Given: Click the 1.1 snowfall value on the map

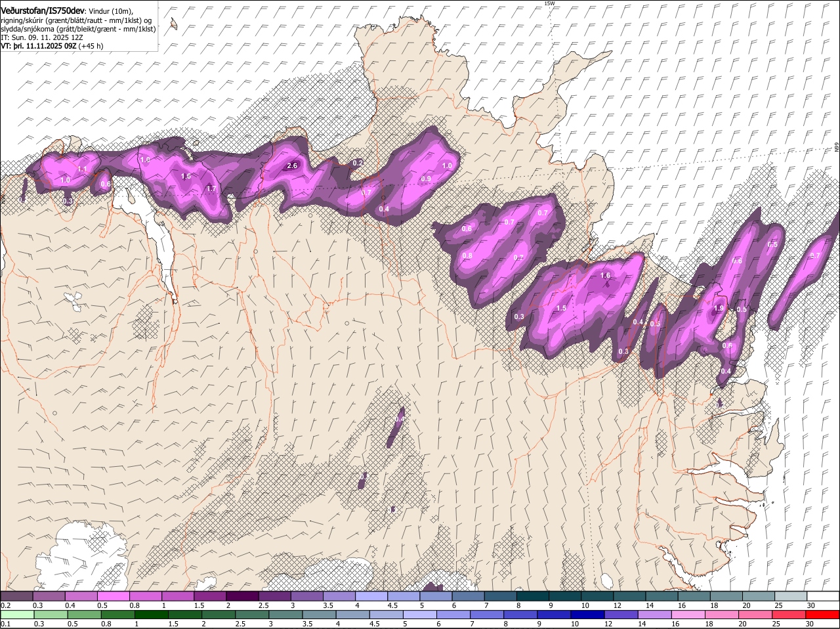Looking at the screenshot, I should click(82, 169).
